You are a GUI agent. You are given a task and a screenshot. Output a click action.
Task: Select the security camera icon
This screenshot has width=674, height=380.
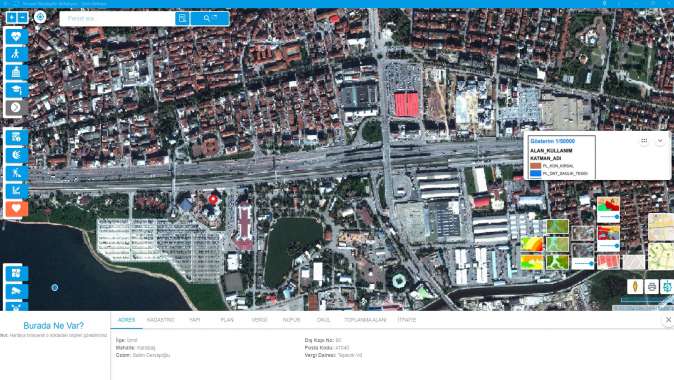tap(16, 291)
